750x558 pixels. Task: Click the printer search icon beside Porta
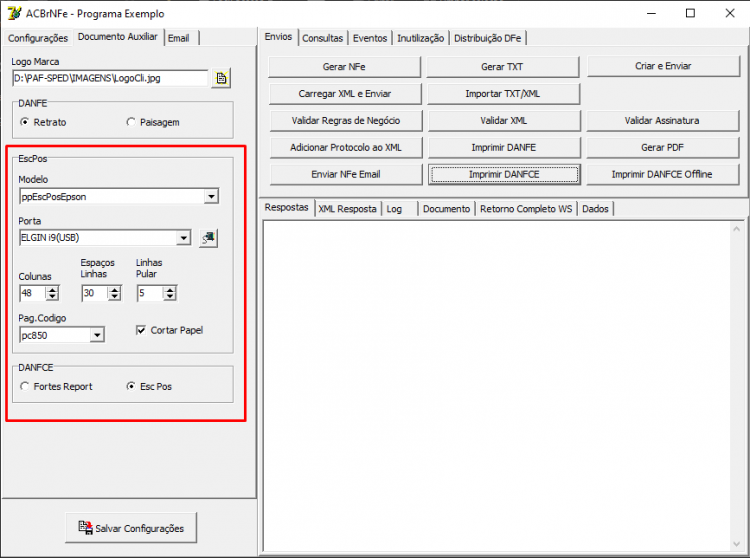[x=208, y=238]
